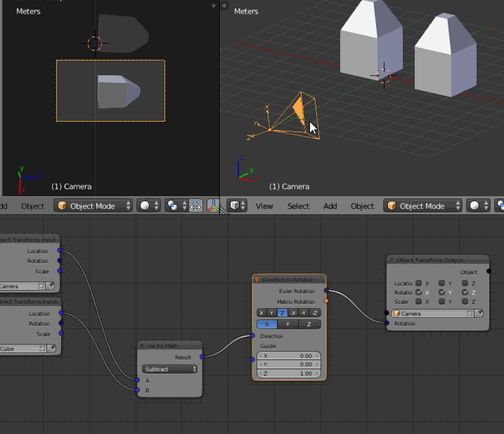
Task: Open editor type cube icon in right viewport header
Action: (x=237, y=205)
